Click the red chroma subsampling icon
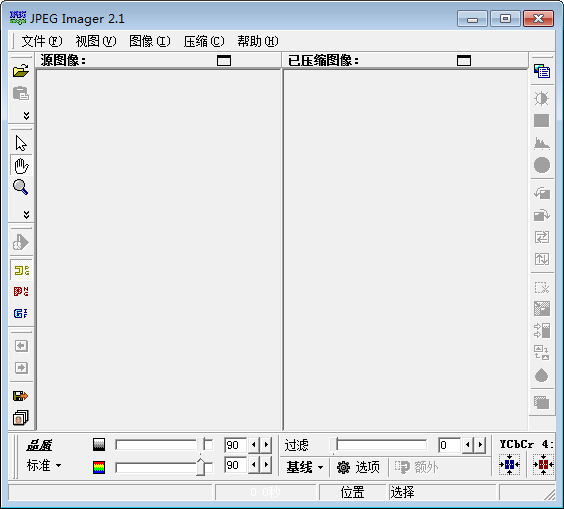The width and height of the screenshot is (564, 509). click(x=543, y=464)
